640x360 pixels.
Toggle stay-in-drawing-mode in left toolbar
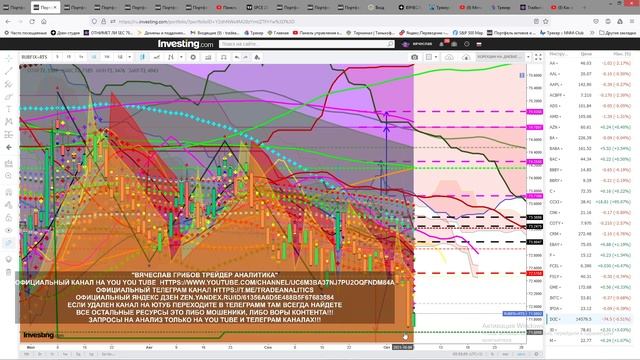(9, 205)
